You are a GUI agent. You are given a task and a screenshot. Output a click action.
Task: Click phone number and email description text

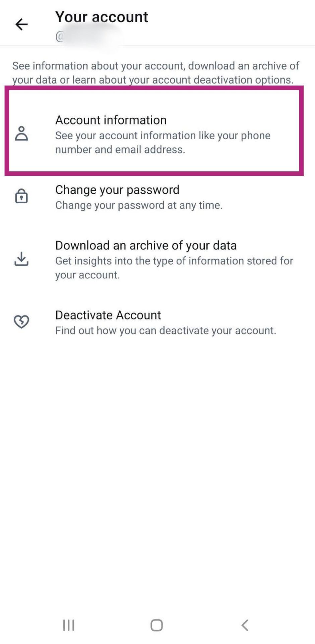point(163,143)
